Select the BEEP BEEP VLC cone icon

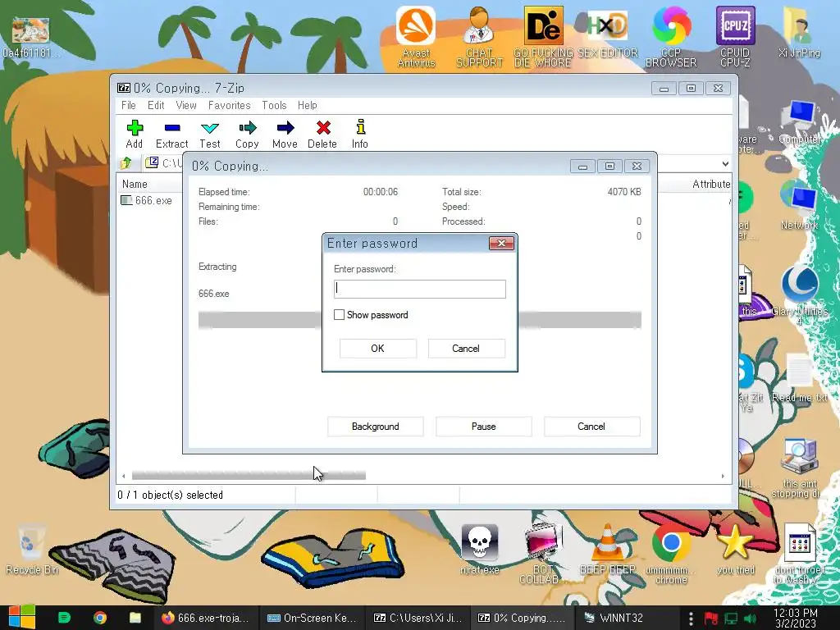click(x=608, y=549)
